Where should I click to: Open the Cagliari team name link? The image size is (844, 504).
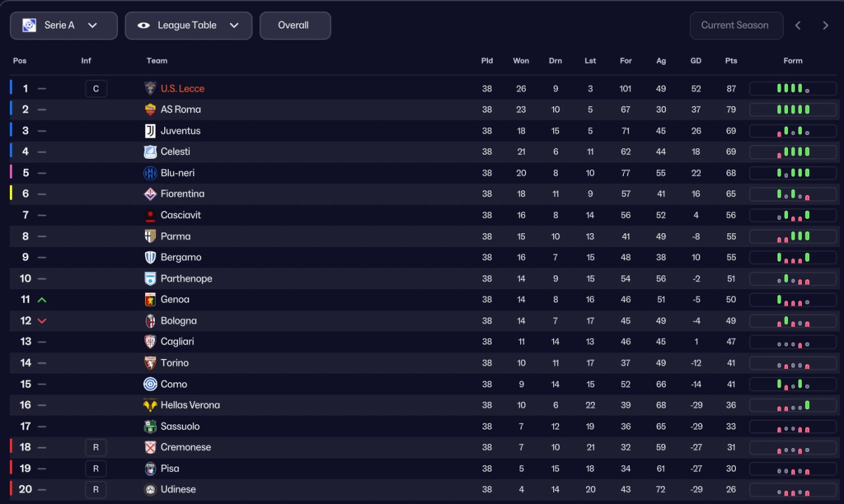click(x=177, y=342)
